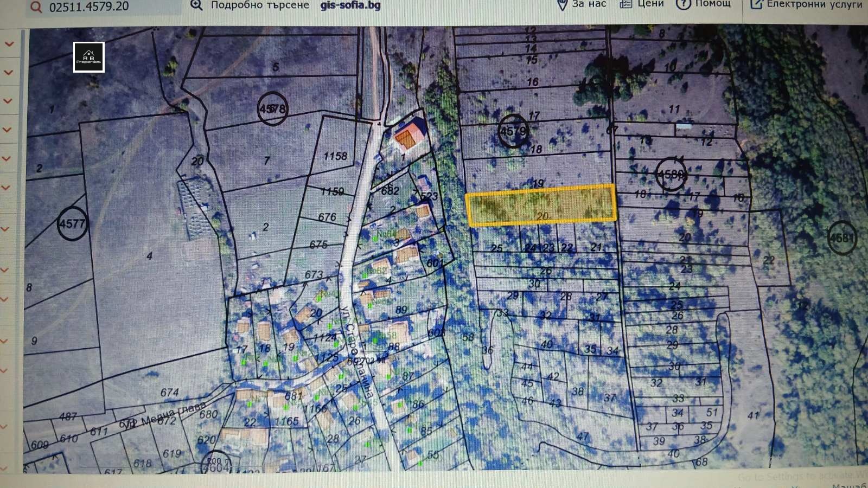Click the circled parcel label 4579
Viewport: 868px width, 488px height.
(x=513, y=131)
